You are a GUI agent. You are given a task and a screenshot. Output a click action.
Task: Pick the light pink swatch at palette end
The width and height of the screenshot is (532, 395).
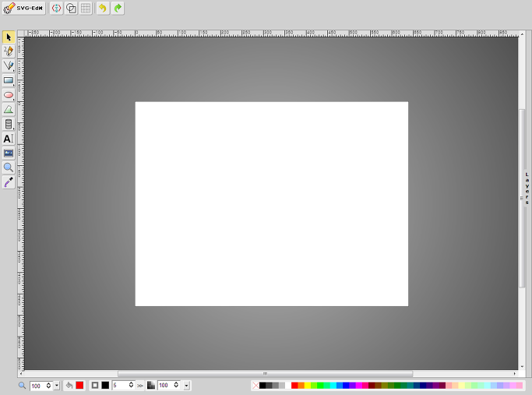tap(520, 386)
